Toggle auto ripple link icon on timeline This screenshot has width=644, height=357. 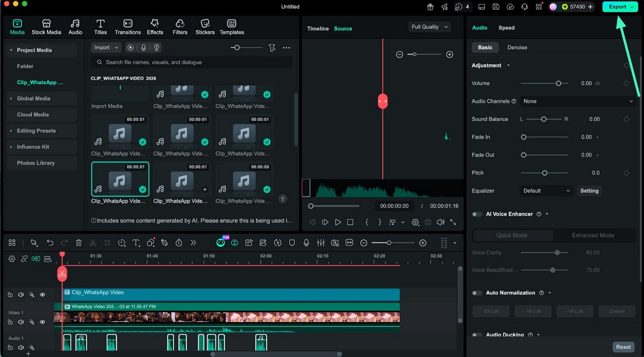pos(36,259)
